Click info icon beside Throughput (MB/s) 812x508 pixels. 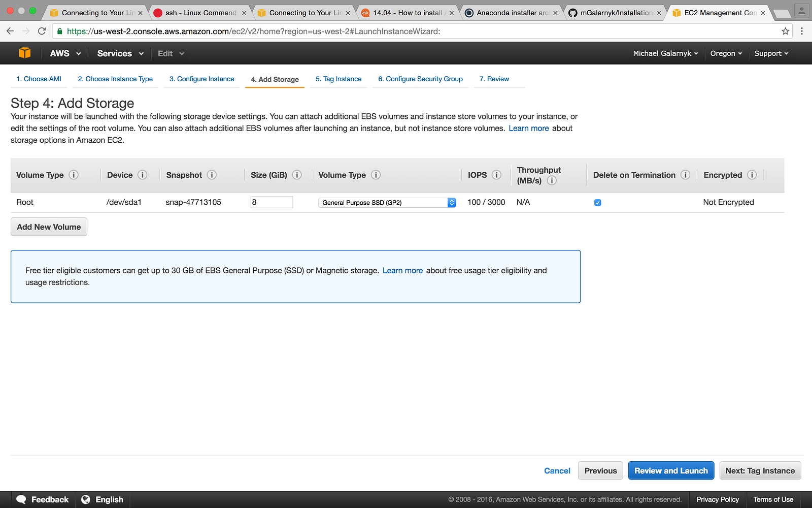552,181
